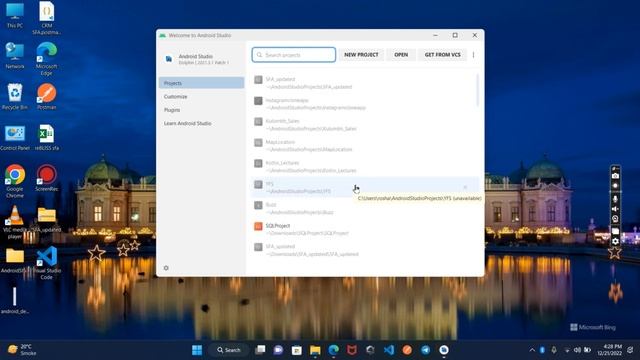
Task: Open Task View on taskbar
Action: (x=260, y=350)
